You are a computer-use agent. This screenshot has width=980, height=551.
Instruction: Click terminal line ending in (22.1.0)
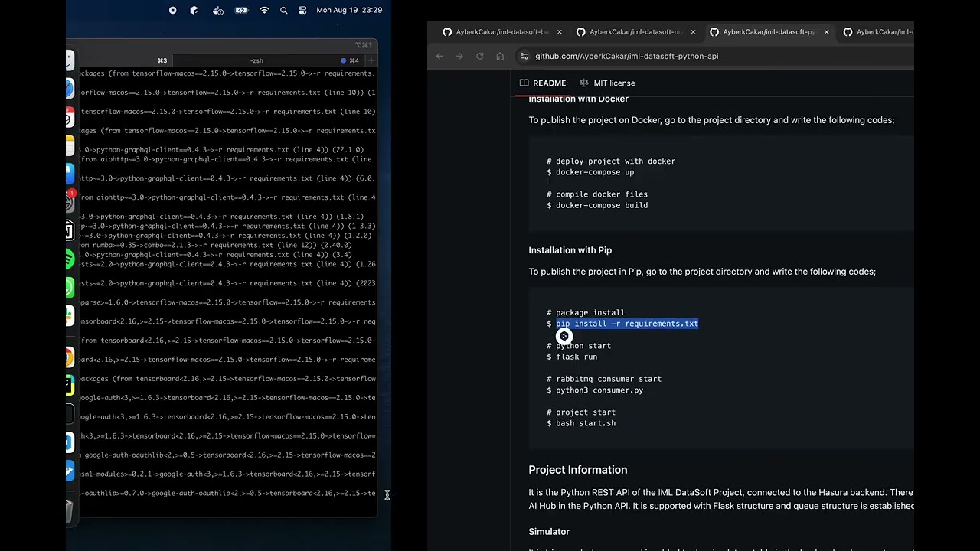pyautogui.click(x=221, y=150)
